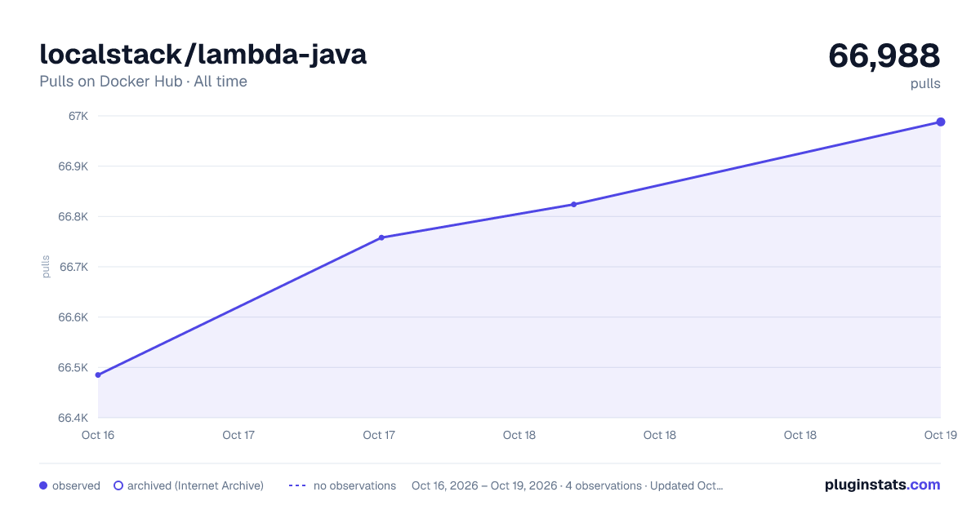
Task: Click the date range observations footer text
Action: point(568,485)
